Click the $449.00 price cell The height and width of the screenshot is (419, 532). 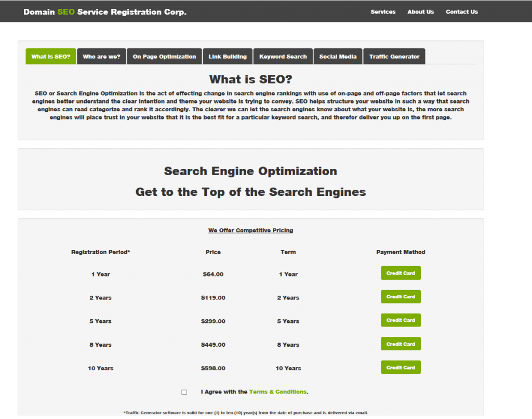click(x=213, y=345)
